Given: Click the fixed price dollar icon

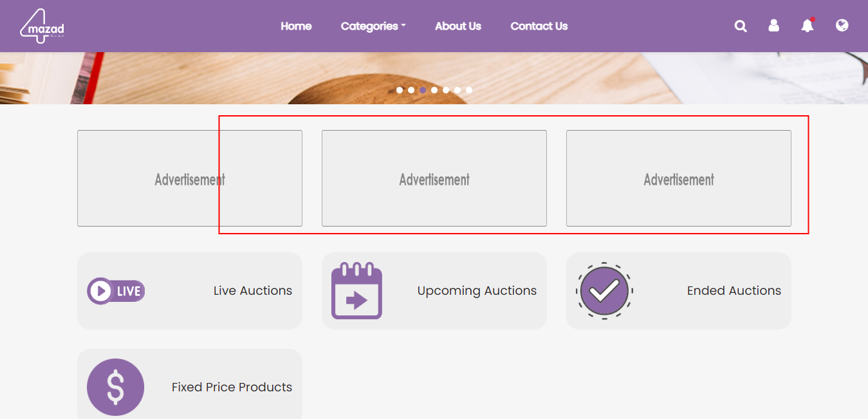Looking at the screenshot, I should click(x=116, y=387).
